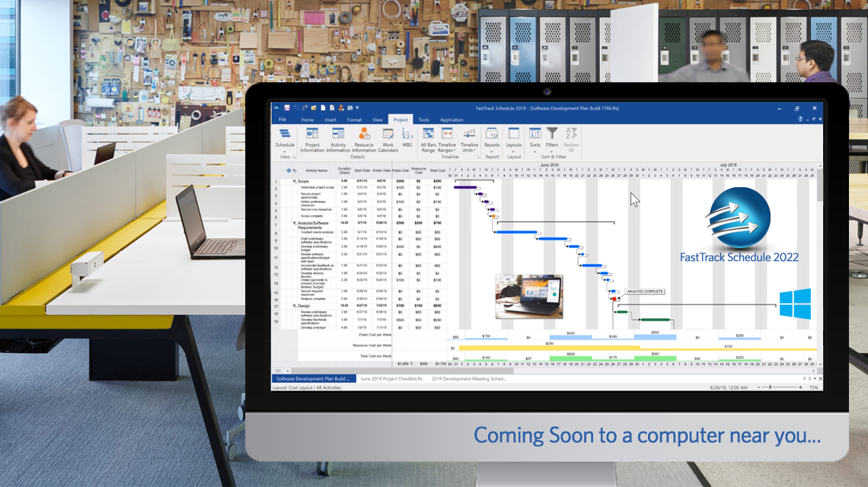Screen dimensions: 868x487
Task: Select the Schedule view icon
Action: point(285,134)
